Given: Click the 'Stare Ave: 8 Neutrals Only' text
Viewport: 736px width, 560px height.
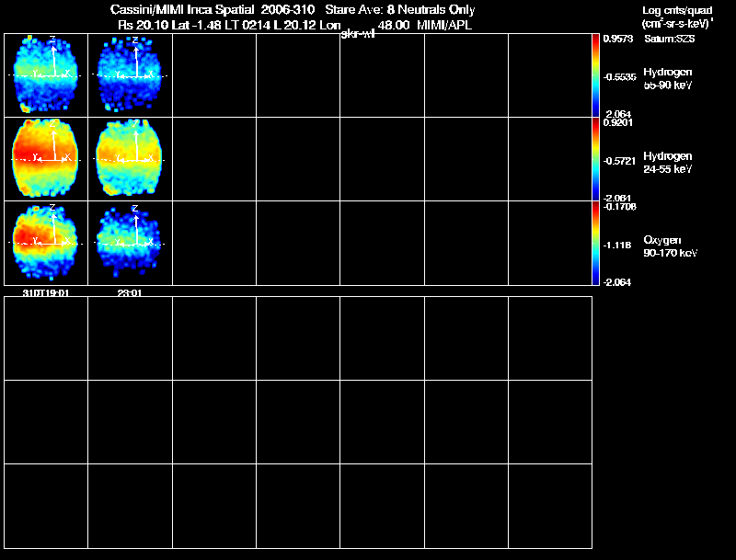Looking at the screenshot, I should (400, 9).
